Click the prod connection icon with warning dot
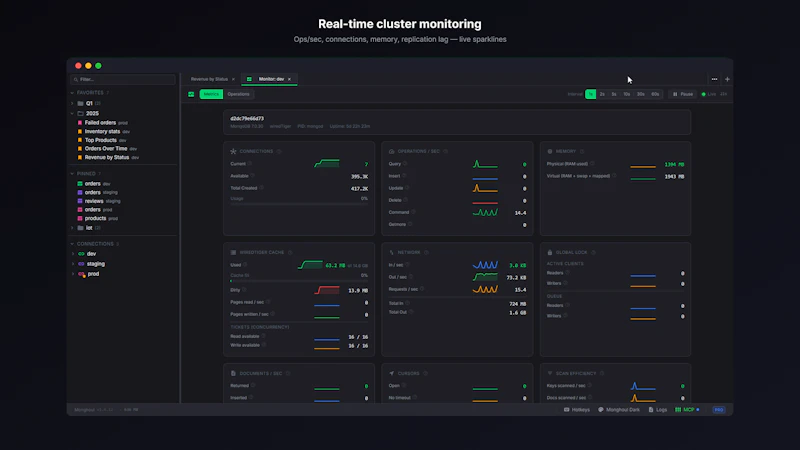This screenshot has width=800, height=450. [81, 274]
